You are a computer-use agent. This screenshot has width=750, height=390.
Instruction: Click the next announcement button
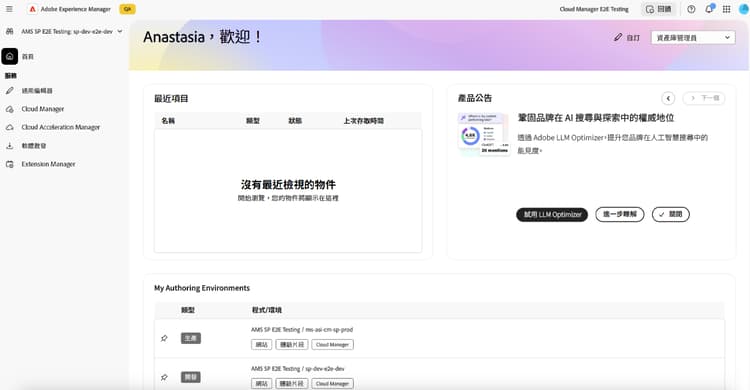click(x=704, y=98)
